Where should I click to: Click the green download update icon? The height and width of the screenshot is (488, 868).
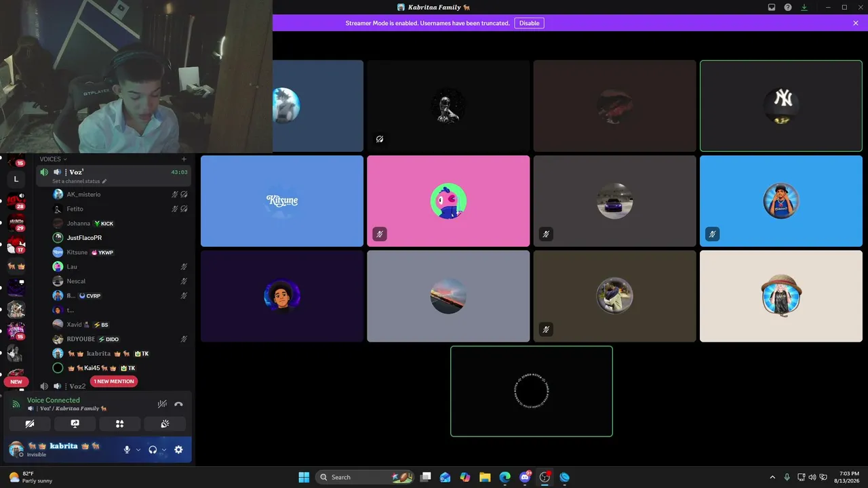tap(804, 7)
